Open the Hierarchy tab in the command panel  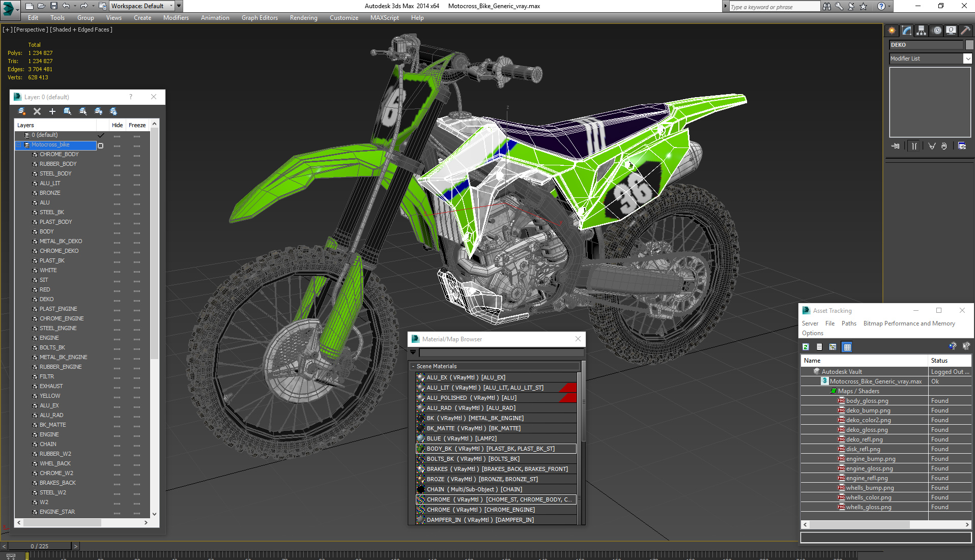click(x=922, y=31)
